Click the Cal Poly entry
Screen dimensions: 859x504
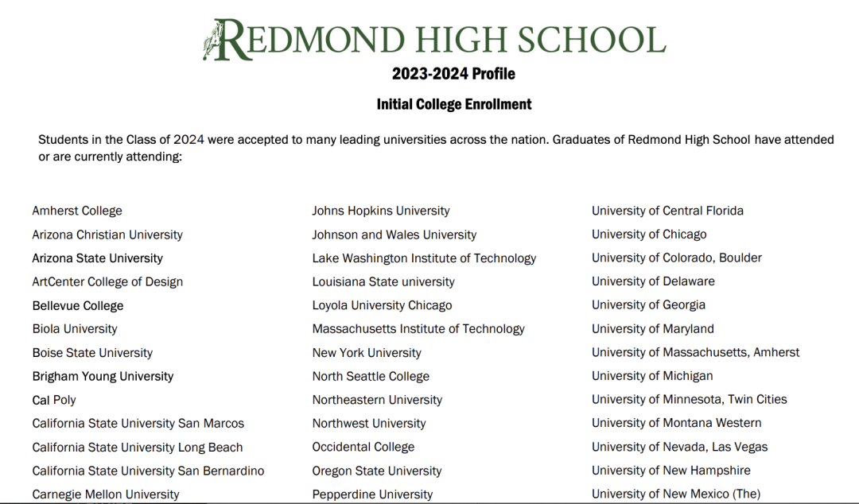(x=54, y=400)
